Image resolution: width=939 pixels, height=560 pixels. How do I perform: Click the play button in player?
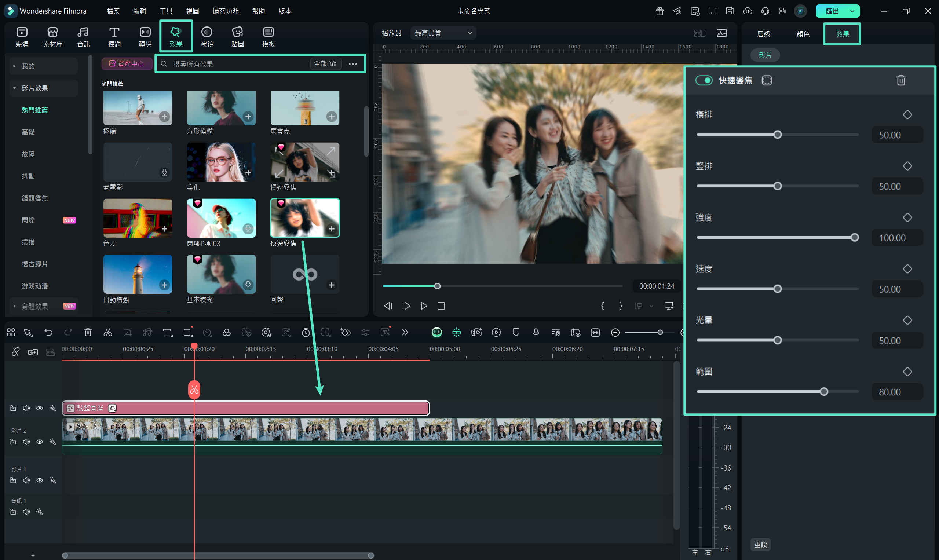click(424, 305)
